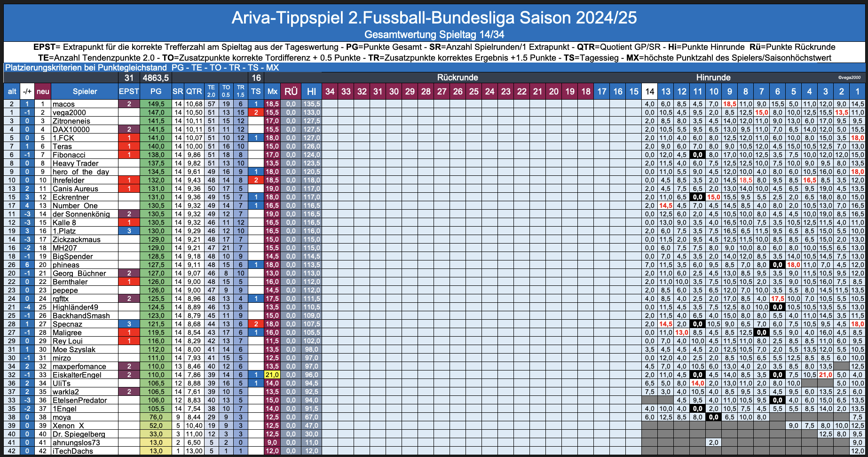Click the 'TS' column header
This screenshot has width=868, height=457.
click(256, 91)
